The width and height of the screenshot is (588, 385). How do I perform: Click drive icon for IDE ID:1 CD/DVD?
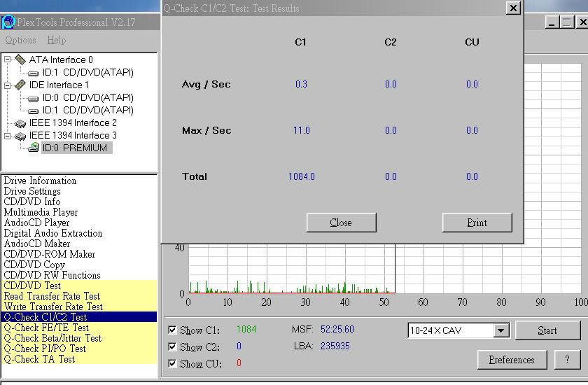click(34, 111)
